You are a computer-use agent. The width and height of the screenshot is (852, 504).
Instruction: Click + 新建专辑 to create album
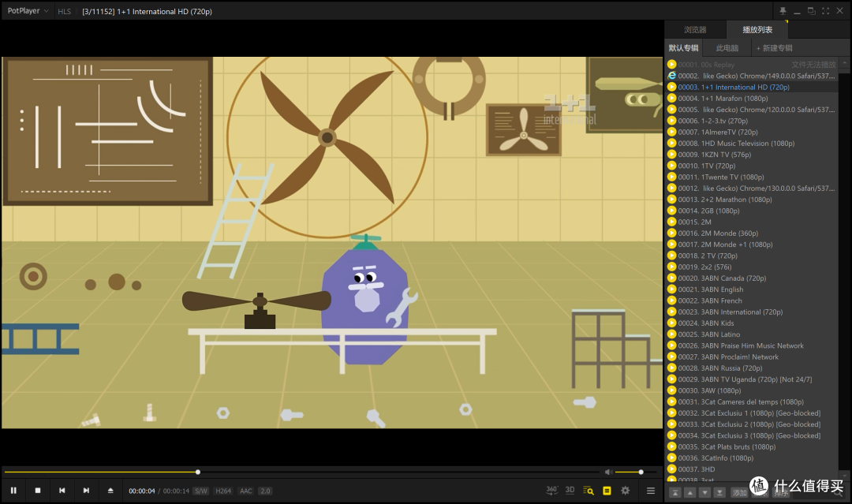[775, 48]
